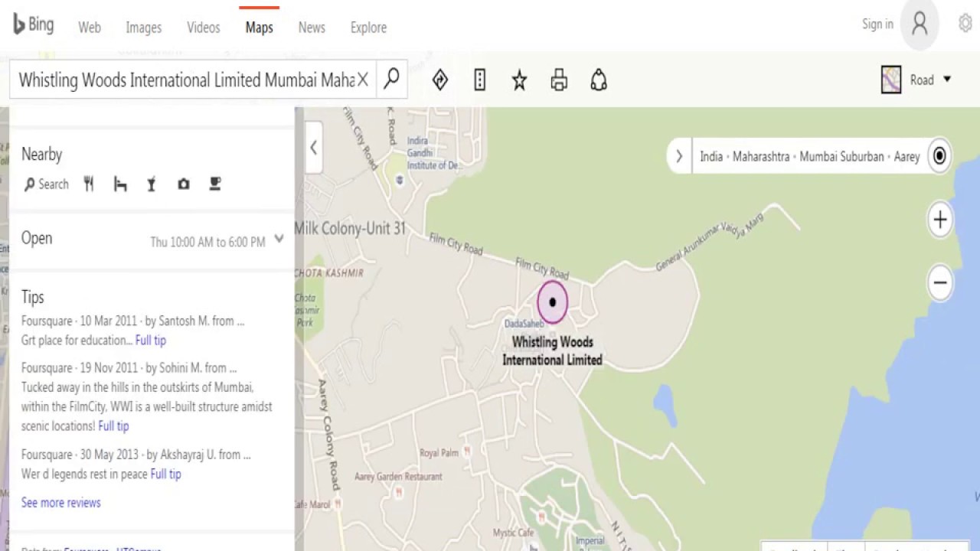Click the magnifier search button

coord(391,79)
